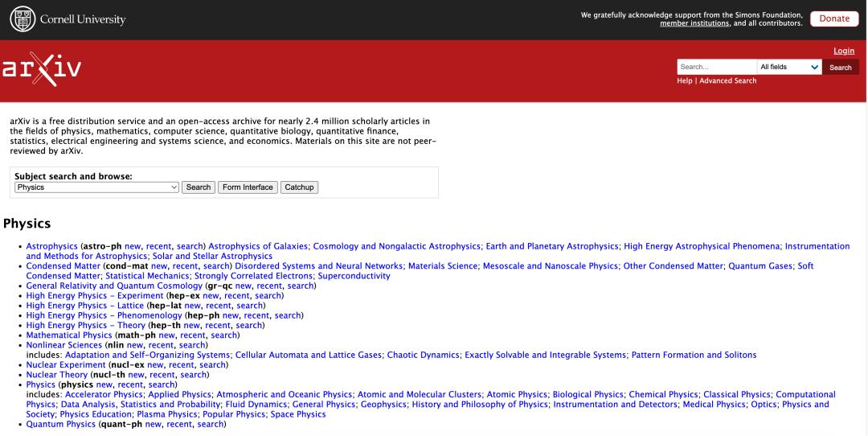Open Pattern Formation and Solitons
Viewport: 868px width, 436px height.
[694, 355]
